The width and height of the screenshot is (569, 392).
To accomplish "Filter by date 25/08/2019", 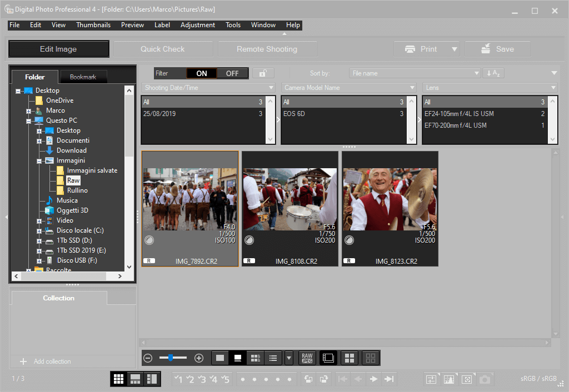I will click(203, 114).
